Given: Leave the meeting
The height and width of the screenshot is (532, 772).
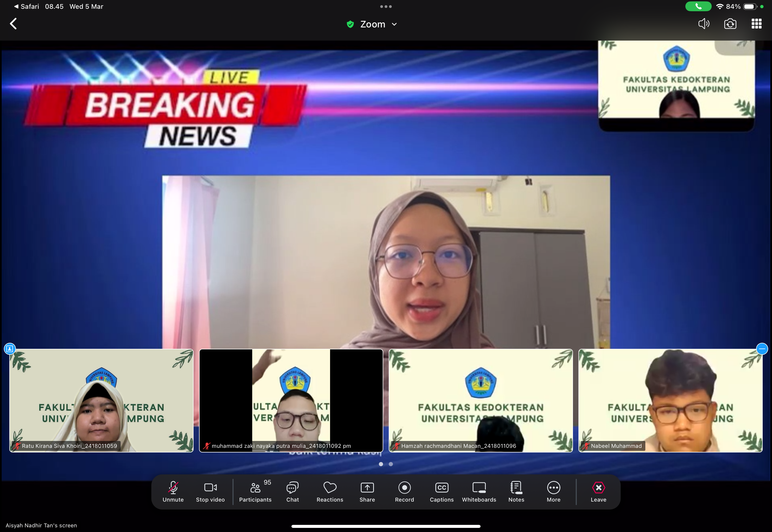Looking at the screenshot, I should 598,492.
